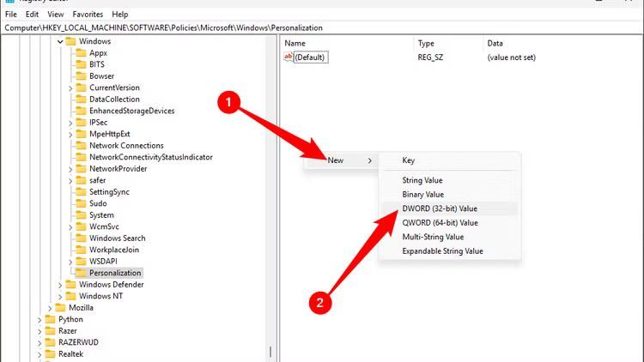Click the DataCollection folder icon
This screenshot has width=644, height=362.
click(x=82, y=100)
